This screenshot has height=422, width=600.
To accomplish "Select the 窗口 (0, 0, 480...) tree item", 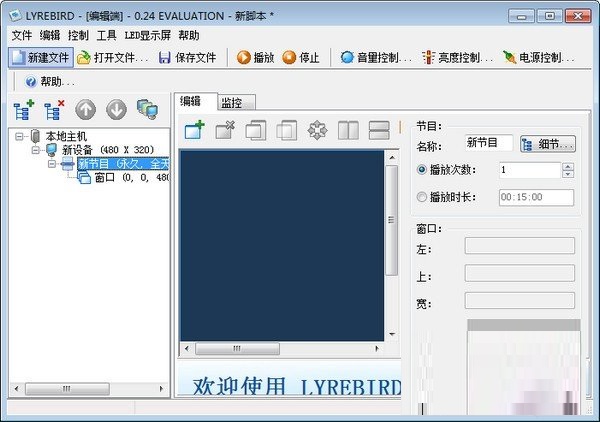I will coord(132,178).
